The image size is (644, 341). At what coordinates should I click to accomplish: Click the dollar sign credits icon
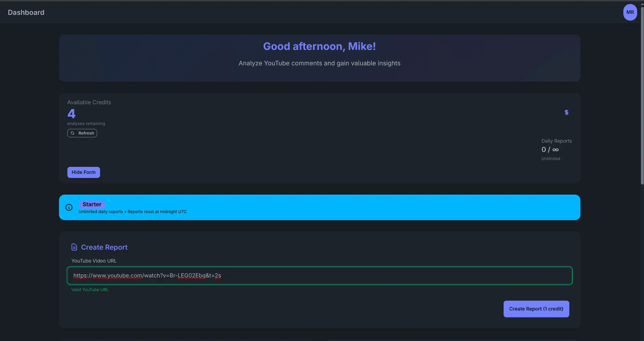click(x=566, y=112)
